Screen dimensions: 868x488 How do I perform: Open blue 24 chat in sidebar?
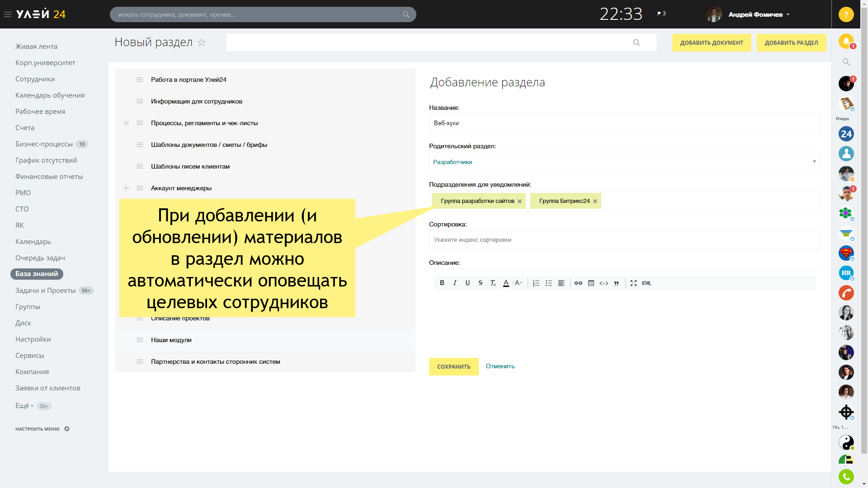pos(846,134)
